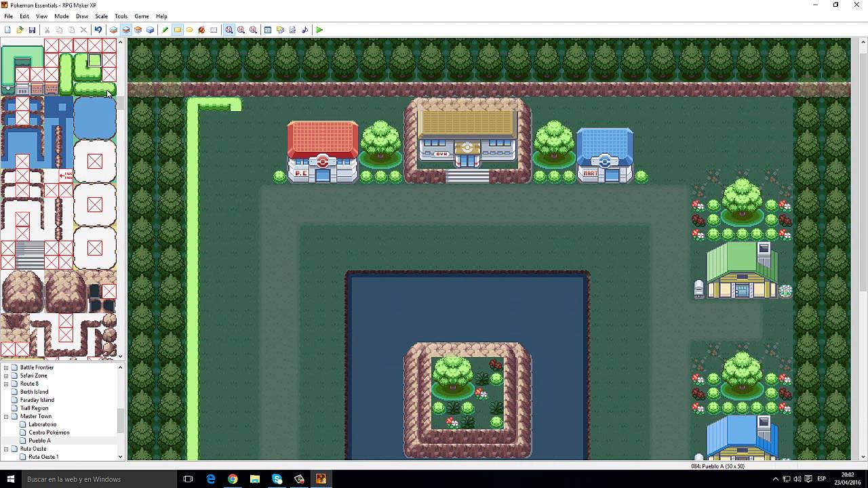Click the map list scrollbar down arrow

[x=121, y=457]
